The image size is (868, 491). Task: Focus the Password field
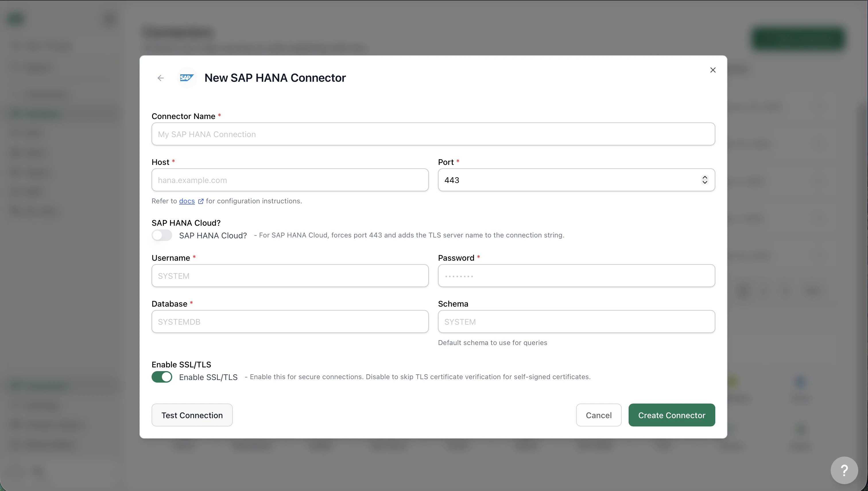click(x=576, y=276)
